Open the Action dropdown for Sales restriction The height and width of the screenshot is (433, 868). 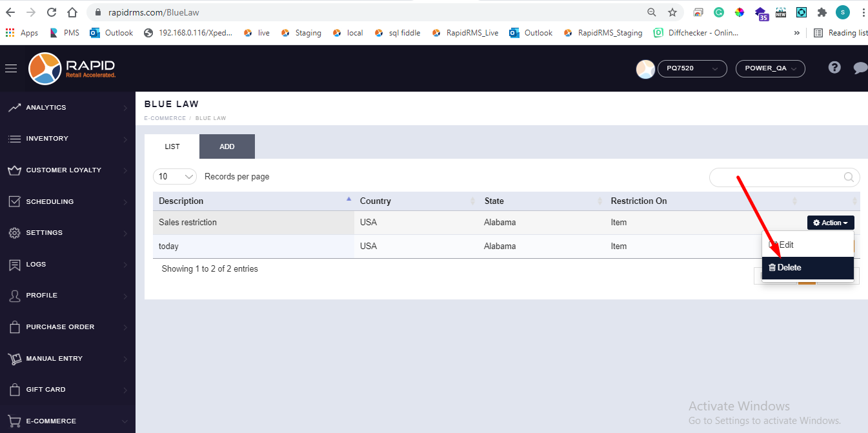point(830,223)
